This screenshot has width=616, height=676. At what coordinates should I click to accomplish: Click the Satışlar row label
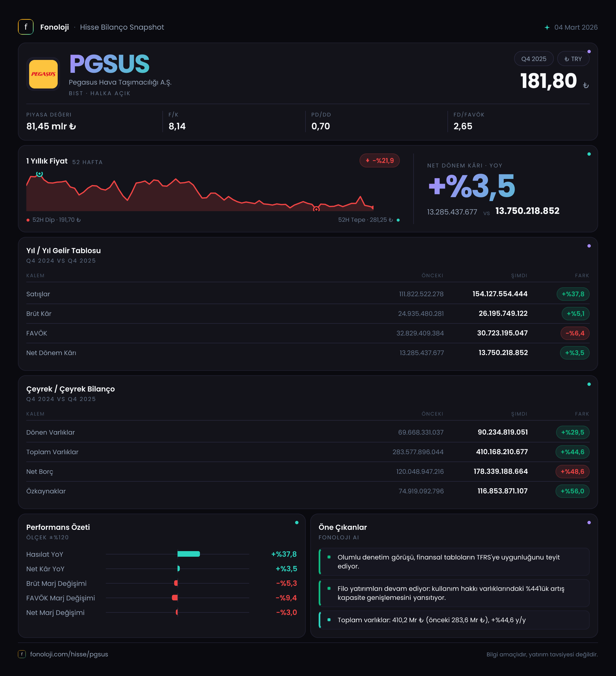[38, 294]
